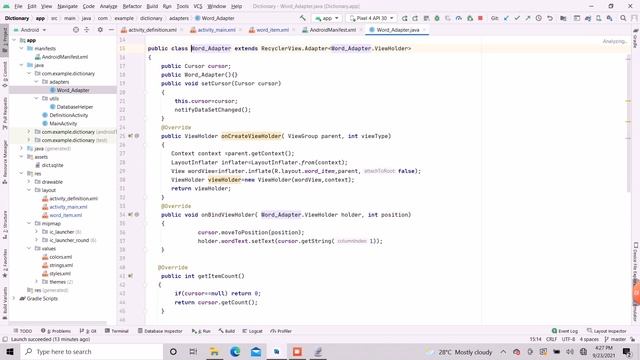The height and width of the screenshot is (360, 640).
Task: Collapse the manifests folder
Action: (22, 48)
